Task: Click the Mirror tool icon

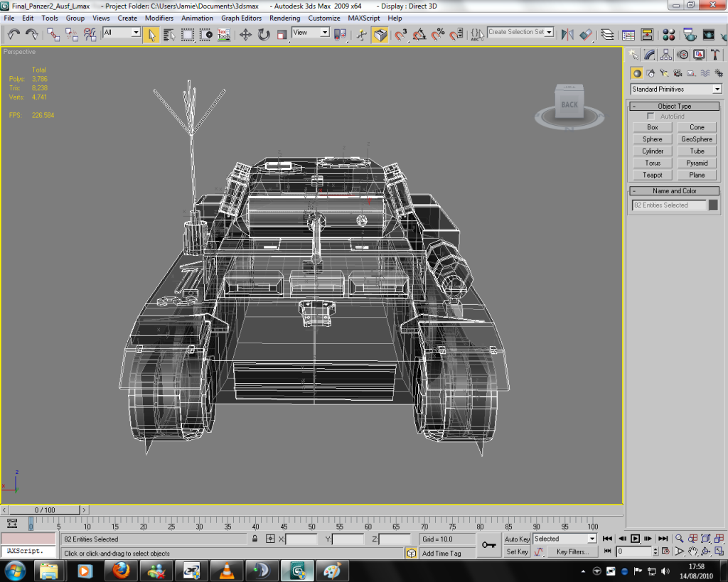Action: pyautogui.click(x=567, y=34)
